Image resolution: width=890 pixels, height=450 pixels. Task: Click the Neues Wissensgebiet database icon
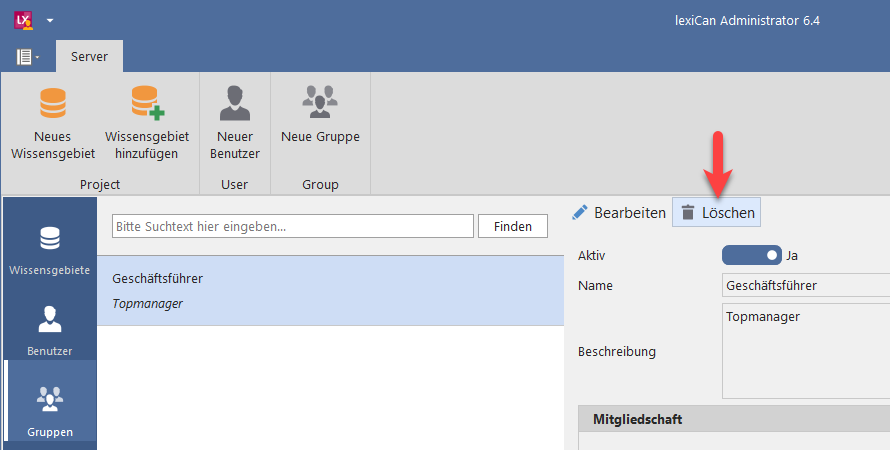(x=52, y=103)
